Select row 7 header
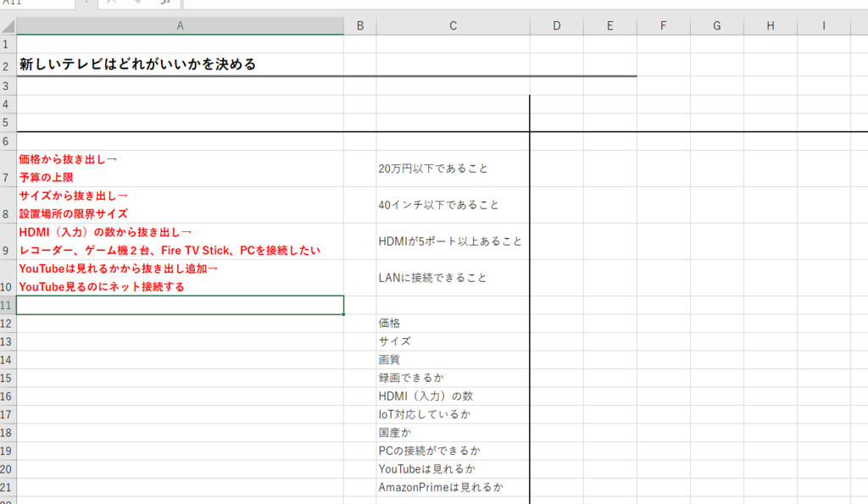868x504 pixels. pos(8,169)
